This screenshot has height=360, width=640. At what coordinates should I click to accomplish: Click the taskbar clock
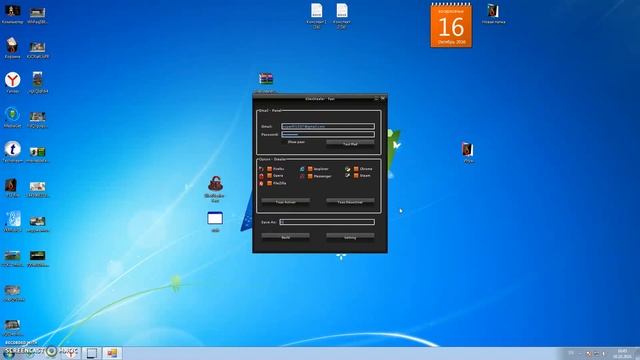[622, 353]
